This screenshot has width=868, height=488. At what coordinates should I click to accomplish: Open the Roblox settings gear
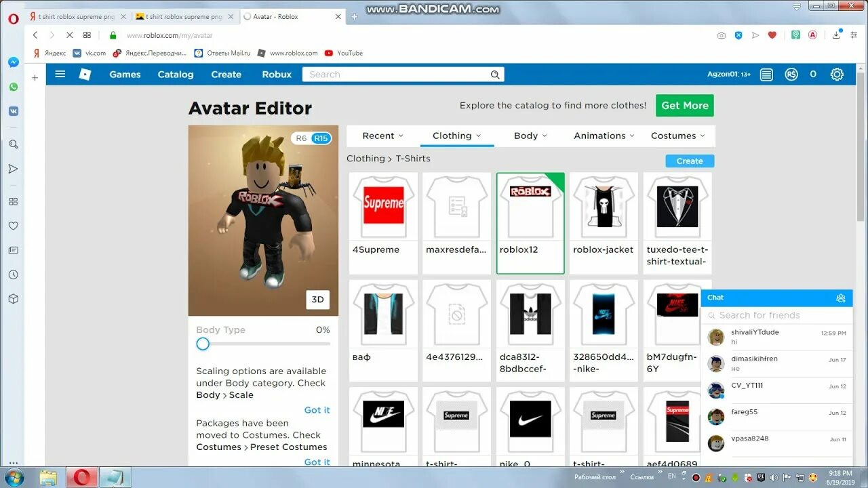tap(837, 75)
